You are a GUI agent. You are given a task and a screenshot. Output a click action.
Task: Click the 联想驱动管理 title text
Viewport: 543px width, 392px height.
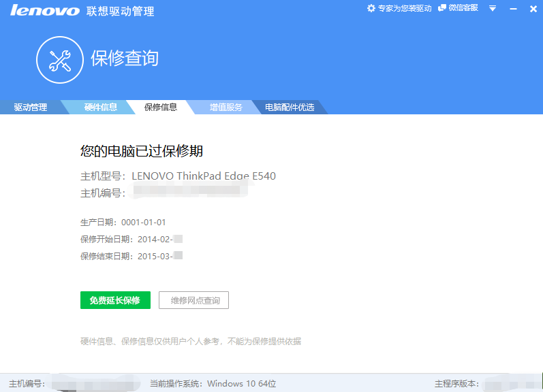120,11
